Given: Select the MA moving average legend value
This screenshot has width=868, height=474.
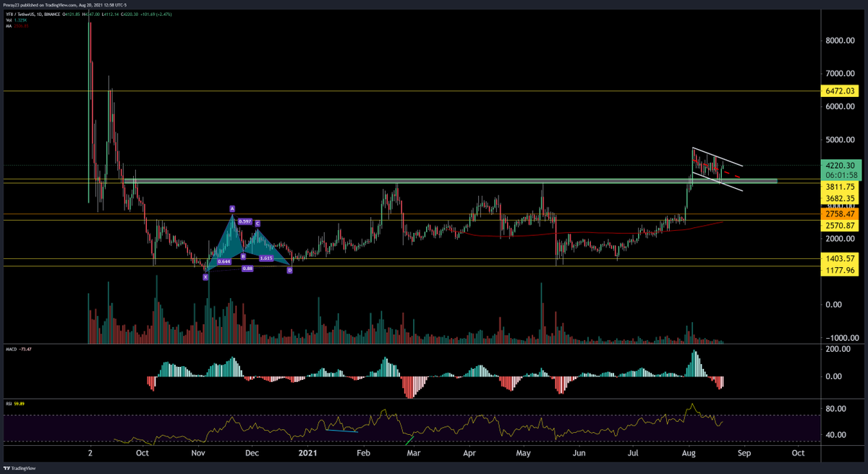Looking at the screenshot, I should coord(16,27).
